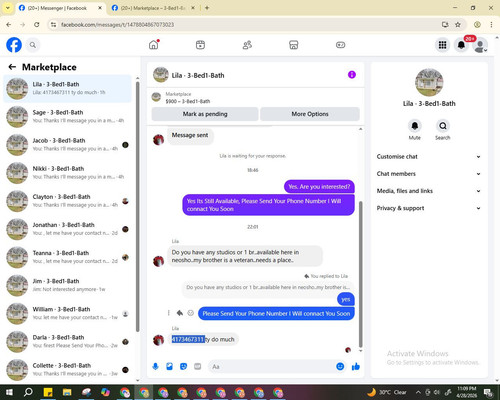Click the quoted 'Do you have any studios' reply

[x=268, y=287]
